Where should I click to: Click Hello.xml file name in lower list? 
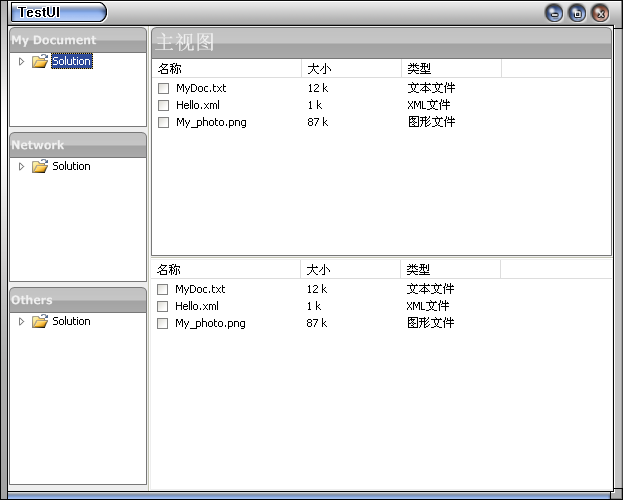pos(197,306)
